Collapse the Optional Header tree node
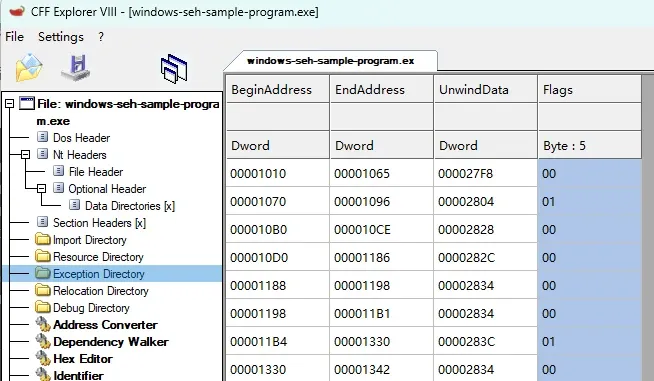This screenshot has width=654, height=381. pyautogui.click(x=41, y=189)
